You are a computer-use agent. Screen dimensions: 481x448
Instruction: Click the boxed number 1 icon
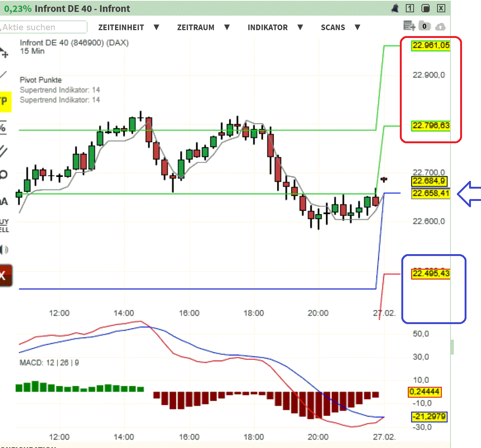(410, 8)
